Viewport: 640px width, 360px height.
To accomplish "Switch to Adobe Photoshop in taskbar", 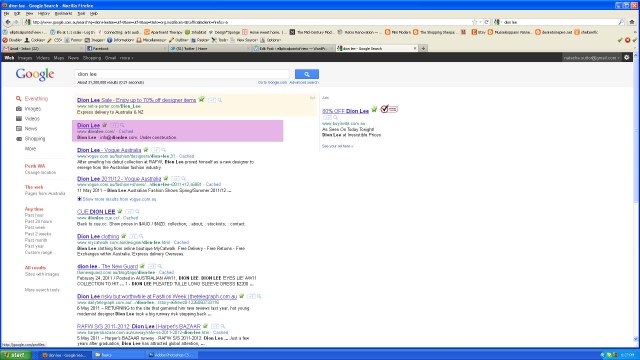I will (171, 355).
